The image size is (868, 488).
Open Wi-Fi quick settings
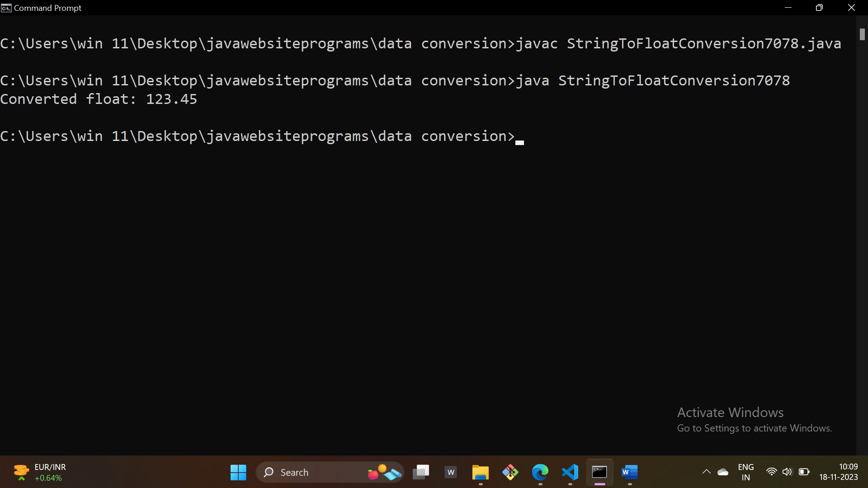[x=771, y=472]
